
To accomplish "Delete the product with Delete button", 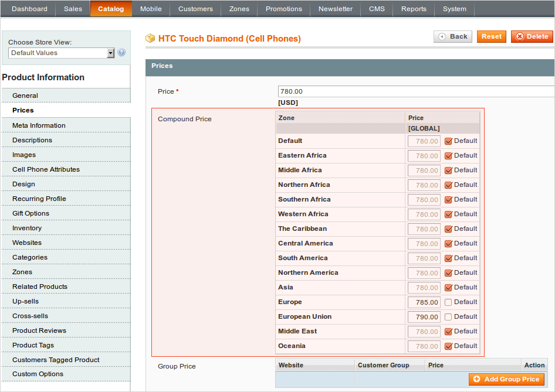I will [x=532, y=36].
